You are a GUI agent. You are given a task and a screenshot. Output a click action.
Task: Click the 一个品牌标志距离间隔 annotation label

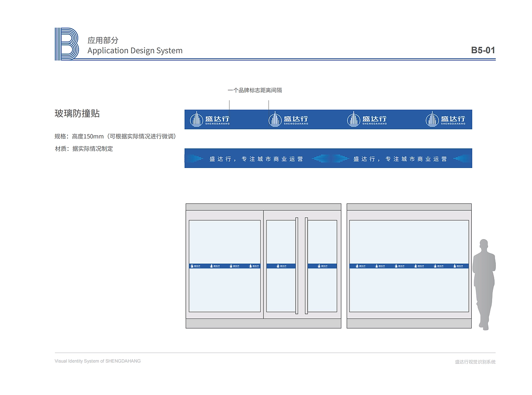click(x=255, y=90)
